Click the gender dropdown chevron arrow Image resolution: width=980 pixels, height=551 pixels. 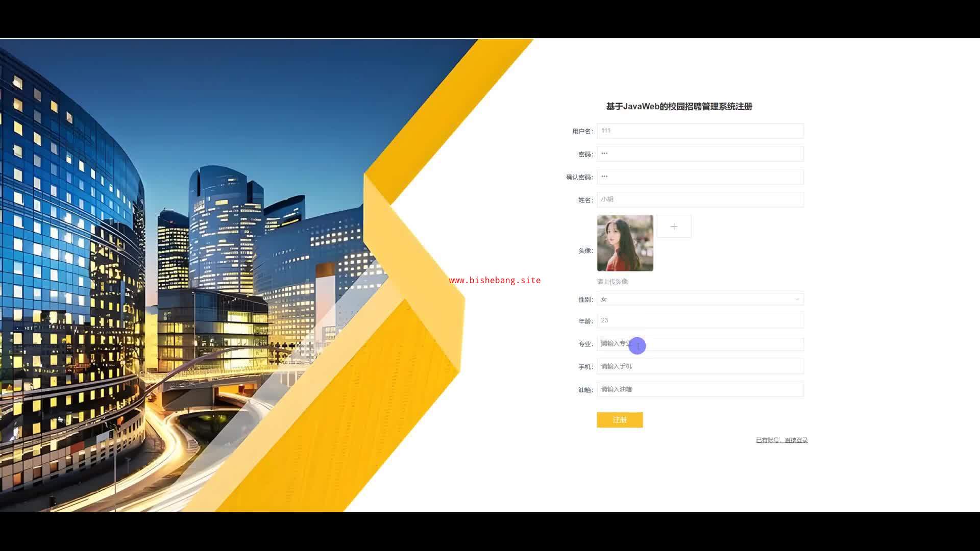[797, 299]
